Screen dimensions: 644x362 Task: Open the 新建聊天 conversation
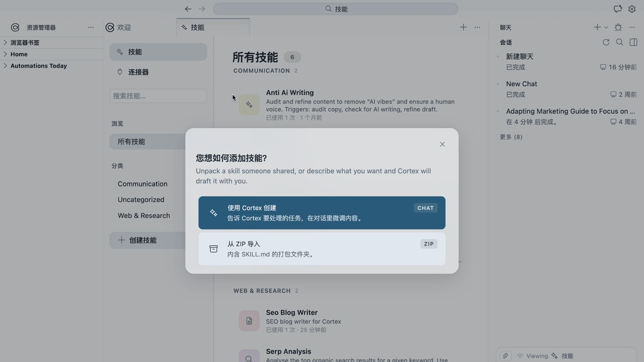pos(566,62)
